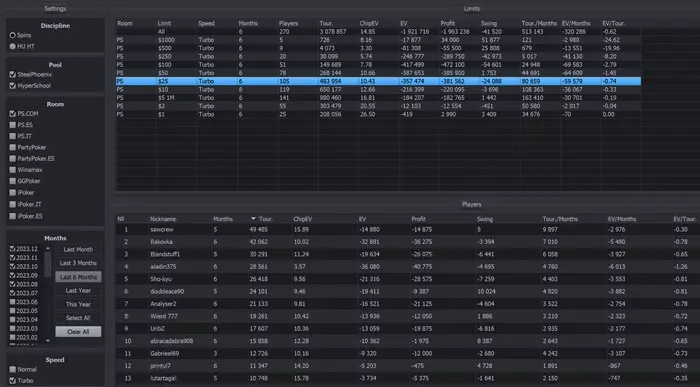
Task: Enable the GGPoker room checkbox
Action: click(x=12, y=181)
